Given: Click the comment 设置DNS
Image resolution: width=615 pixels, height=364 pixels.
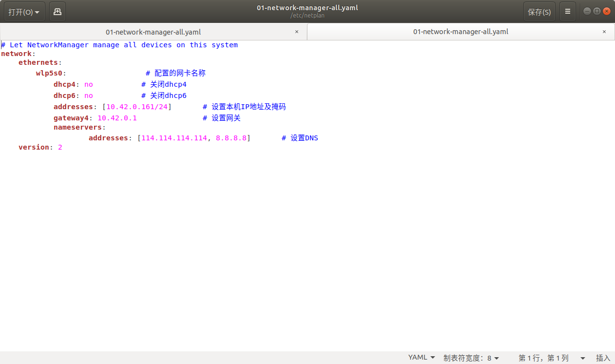Looking at the screenshot, I should click(x=300, y=138).
